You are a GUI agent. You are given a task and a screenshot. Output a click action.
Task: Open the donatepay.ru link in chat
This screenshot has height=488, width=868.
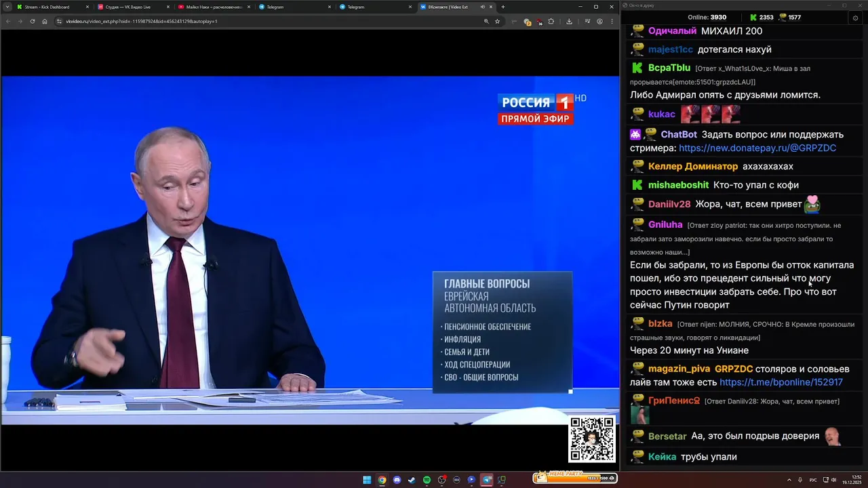pyautogui.click(x=757, y=148)
